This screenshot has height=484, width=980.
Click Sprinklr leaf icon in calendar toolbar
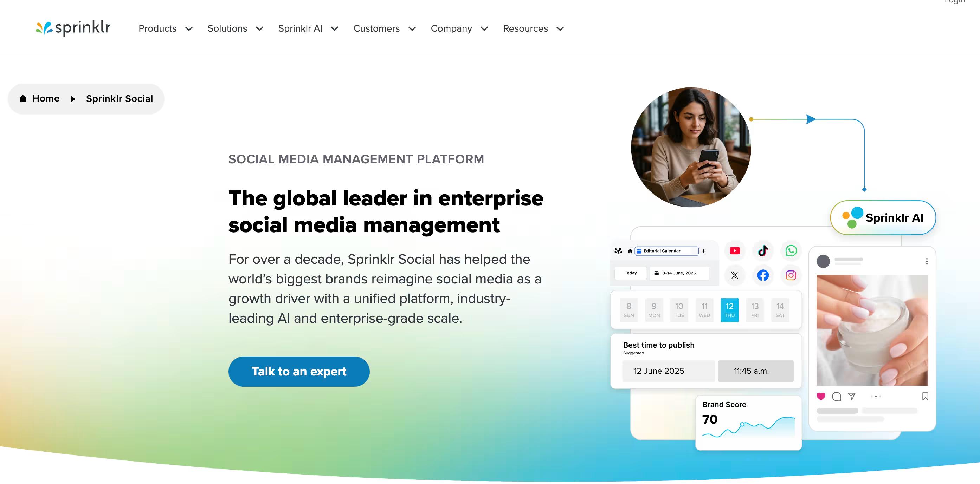click(618, 251)
